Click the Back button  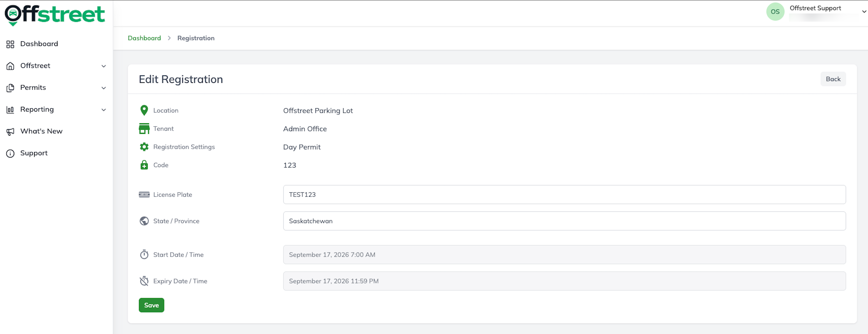(833, 79)
